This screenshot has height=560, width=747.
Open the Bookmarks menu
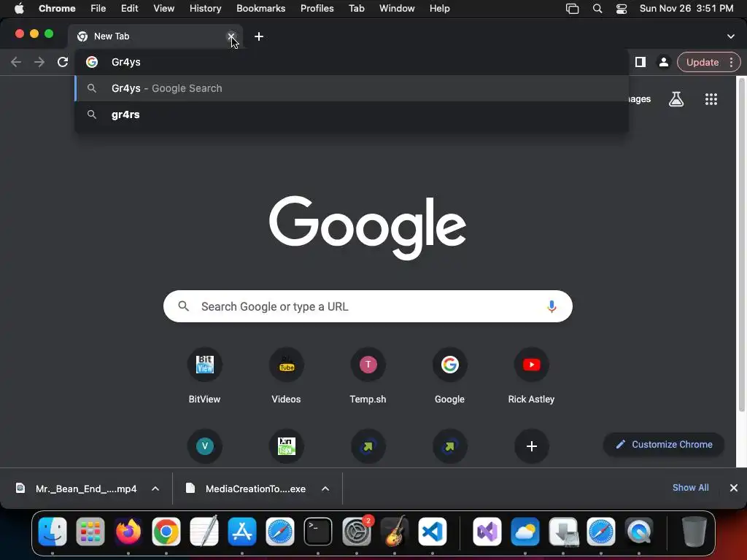click(x=260, y=9)
